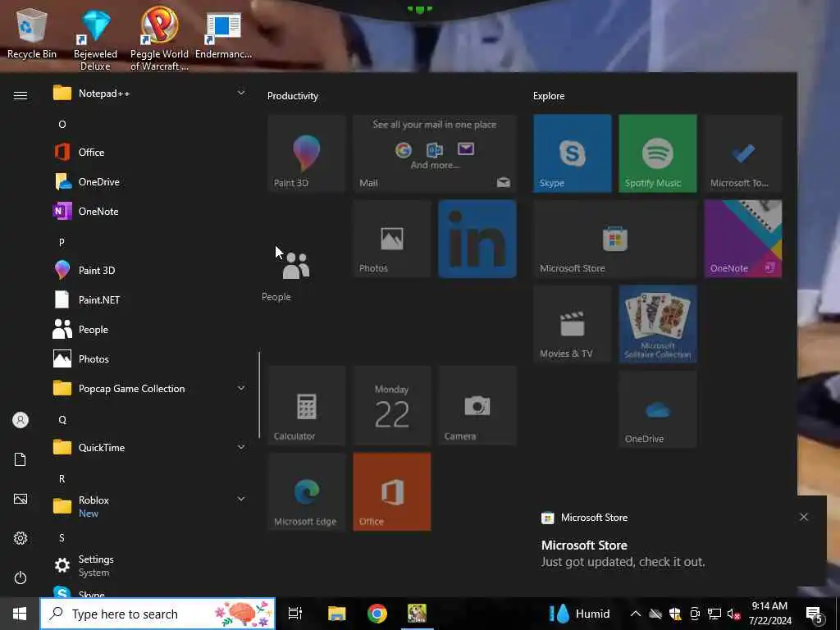
Task: Open the Microsoft To Do tile
Action: pyautogui.click(x=743, y=153)
